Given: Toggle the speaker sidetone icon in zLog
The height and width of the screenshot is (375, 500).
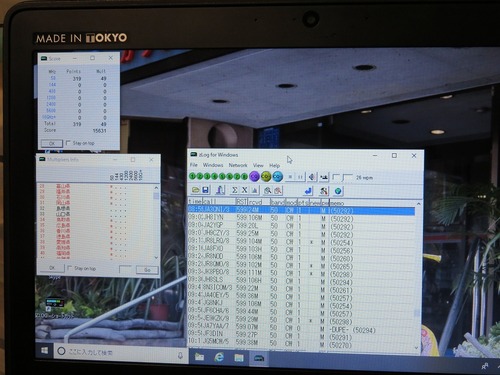Looking at the screenshot, I should click(x=312, y=177).
